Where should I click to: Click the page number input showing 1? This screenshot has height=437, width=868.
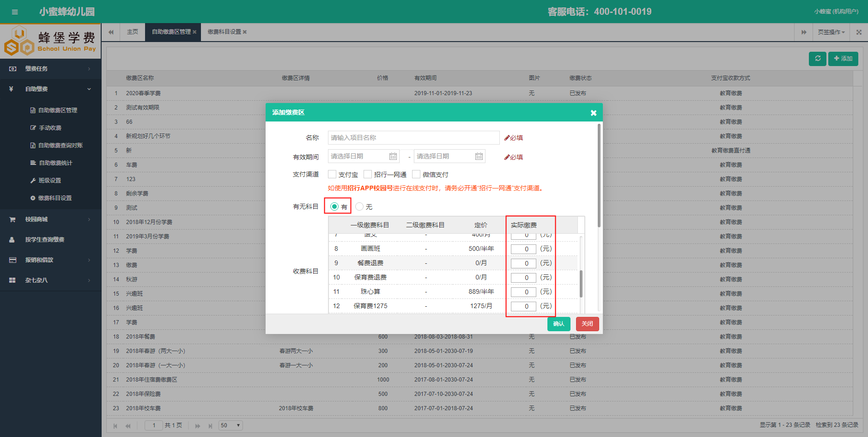[x=154, y=425]
